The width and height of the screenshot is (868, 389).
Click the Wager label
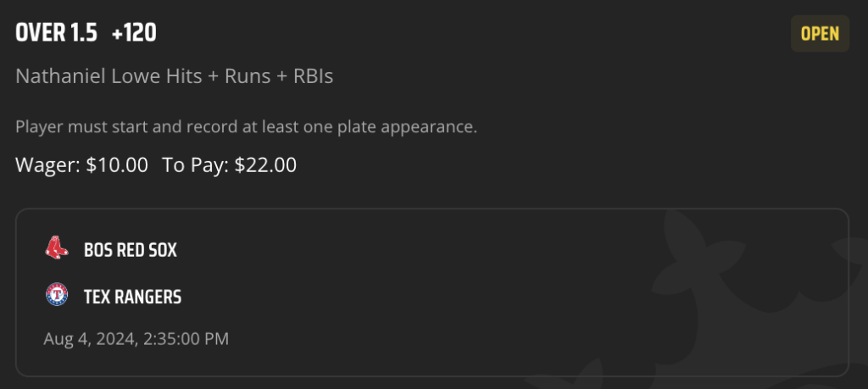pos(48,165)
